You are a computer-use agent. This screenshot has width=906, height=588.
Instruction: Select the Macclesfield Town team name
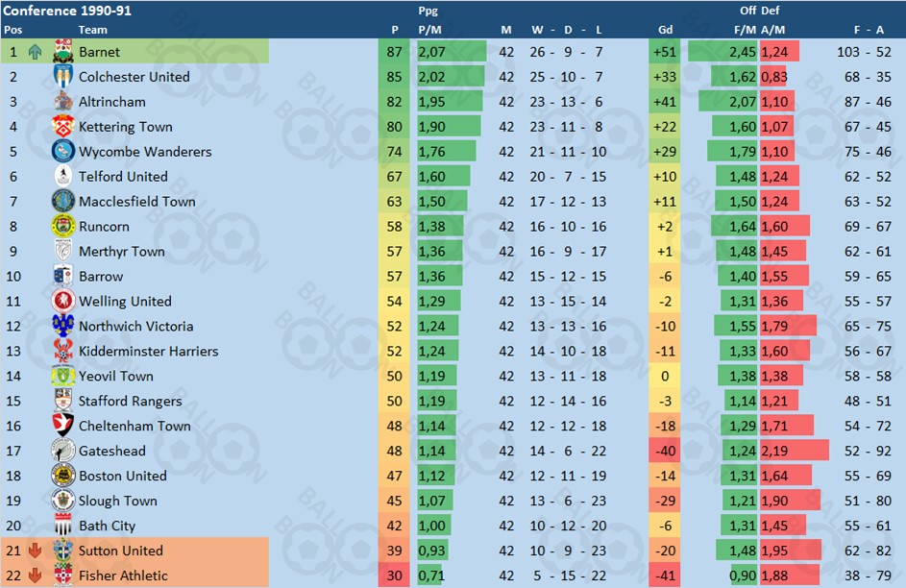click(x=136, y=202)
